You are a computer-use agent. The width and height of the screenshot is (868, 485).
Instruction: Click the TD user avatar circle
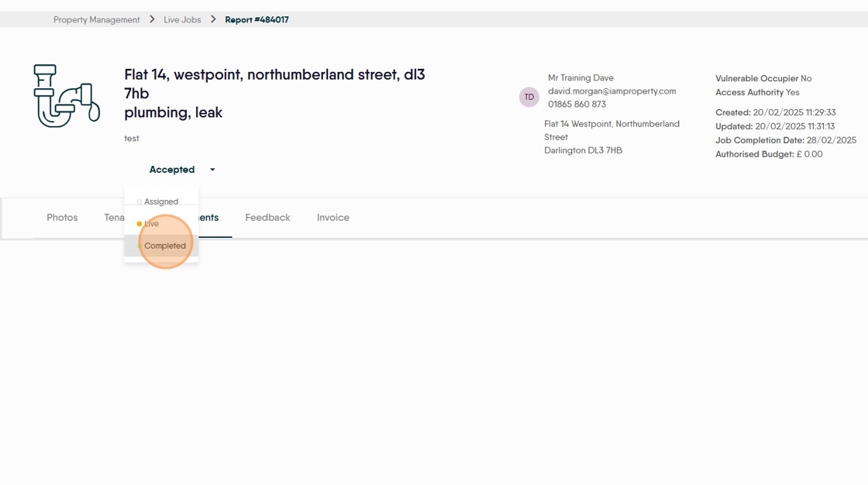[x=529, y=97]
